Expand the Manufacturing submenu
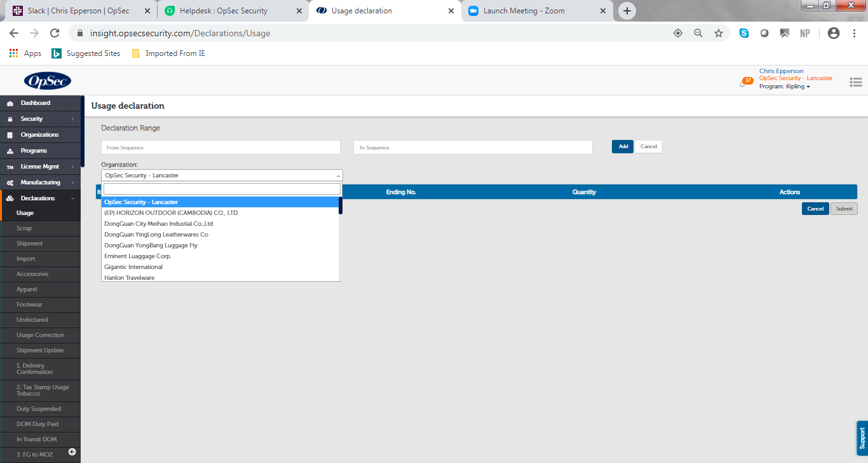 tap(72, 183)
